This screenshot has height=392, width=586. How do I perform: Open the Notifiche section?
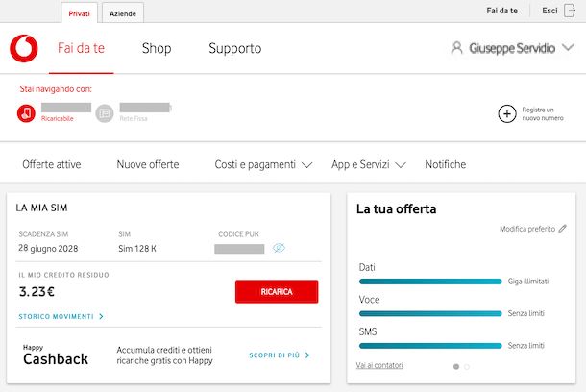tap(446, 164)
